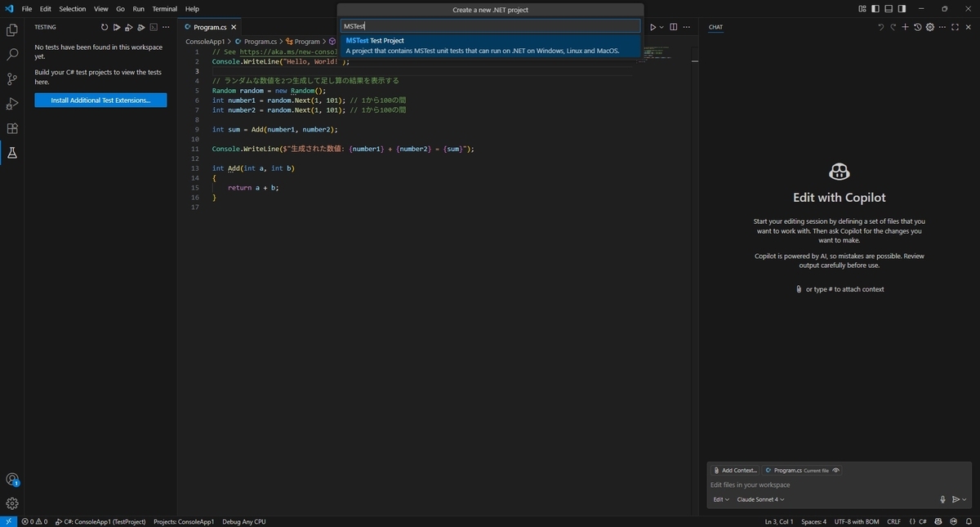Toggle primary side bar visibility
The width and height of the screenshot is (980, 527).
coord(875,9)
